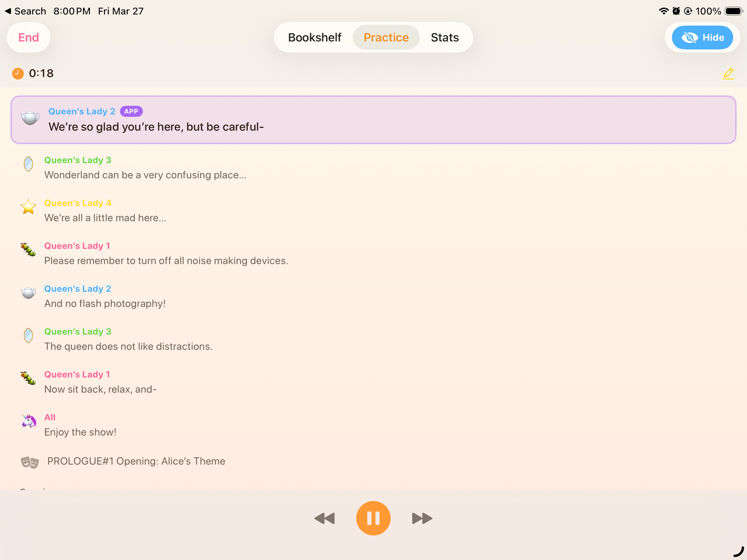Tap the unicorn icon for All
This screenshot has width=747, height=560.
click(29, 421)
